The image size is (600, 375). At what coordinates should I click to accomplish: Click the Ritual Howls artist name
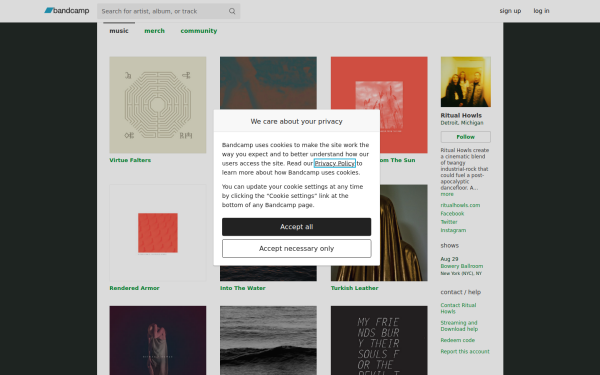461,115
